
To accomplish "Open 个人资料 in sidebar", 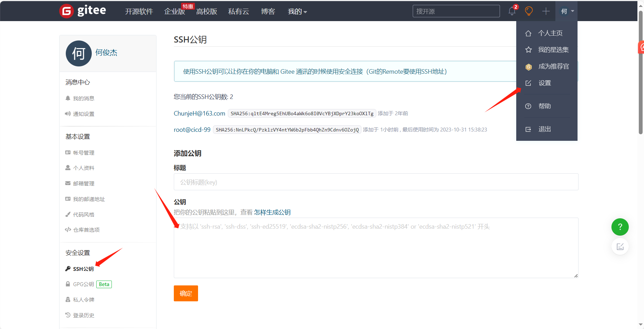I will [83, 168].
